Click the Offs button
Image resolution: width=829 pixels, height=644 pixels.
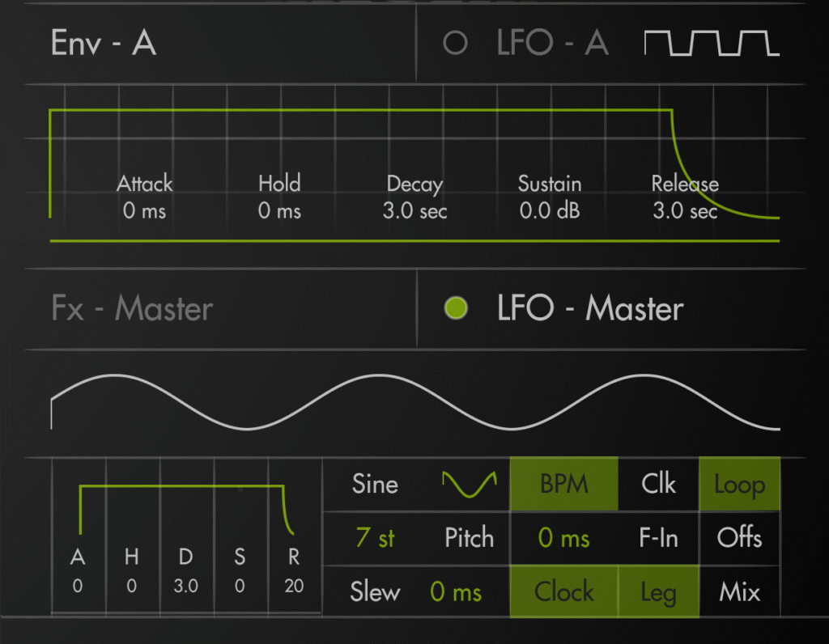click(739, 538)
